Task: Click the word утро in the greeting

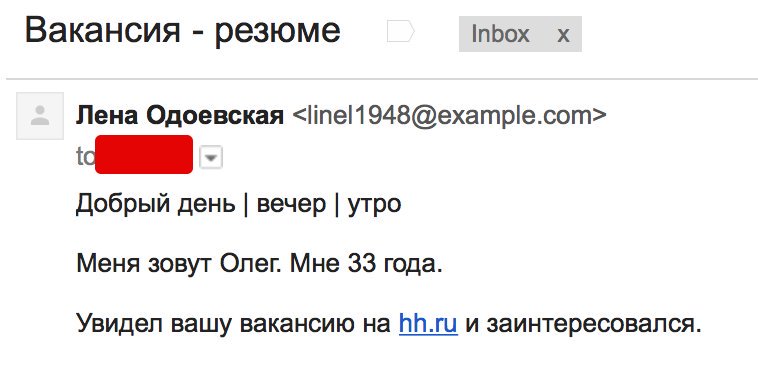Action: pyautogui.click(x=374, y=206)
